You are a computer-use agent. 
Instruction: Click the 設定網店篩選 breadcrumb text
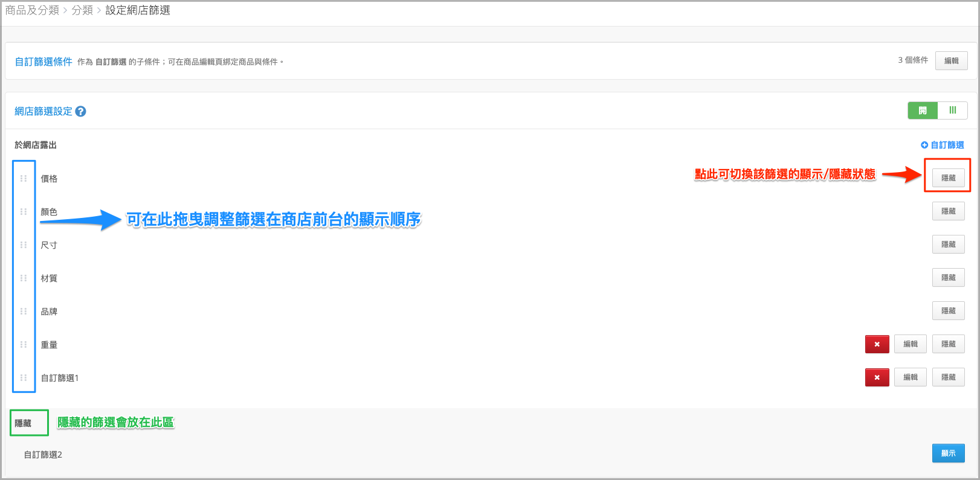coord(138,10)
